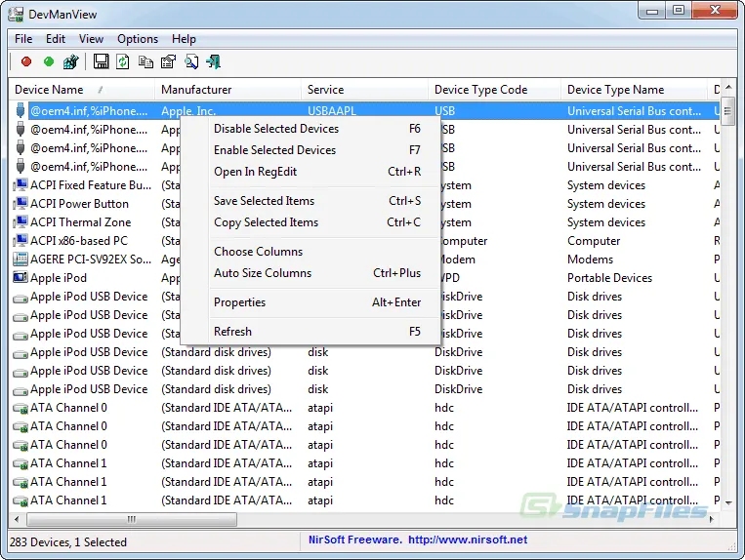Click the DevManView title bar application icon
Image resolution: width=745 pixels, height=560 pixels.
pos(16,15)
